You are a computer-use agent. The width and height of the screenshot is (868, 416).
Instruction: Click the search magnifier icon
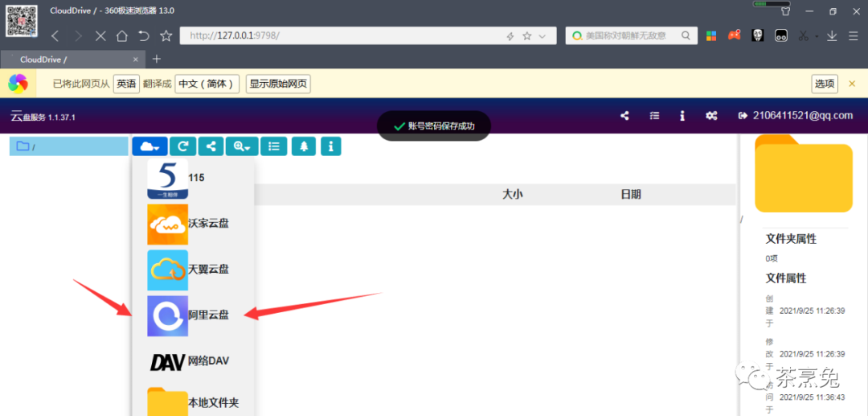686,36
